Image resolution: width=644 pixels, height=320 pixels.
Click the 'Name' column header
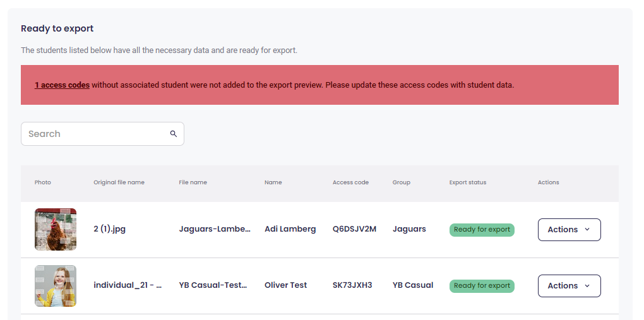[x=273, y=182]
